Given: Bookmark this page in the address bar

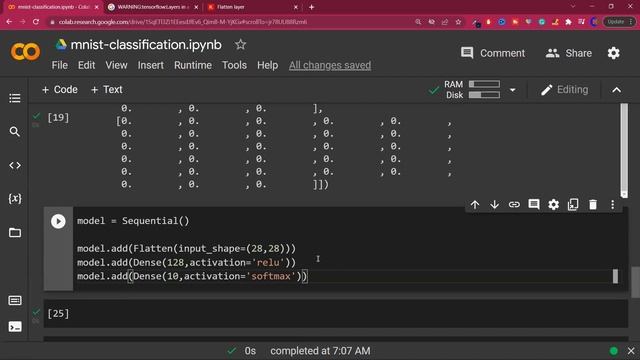Looking at the screenshot, I should point(458,22).
